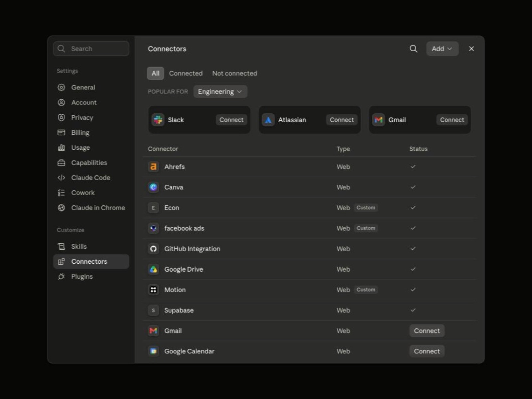Viewport: 532px width, 399px height.
Task: Connect Atlassian from popular card
Action: click(342, 120)
